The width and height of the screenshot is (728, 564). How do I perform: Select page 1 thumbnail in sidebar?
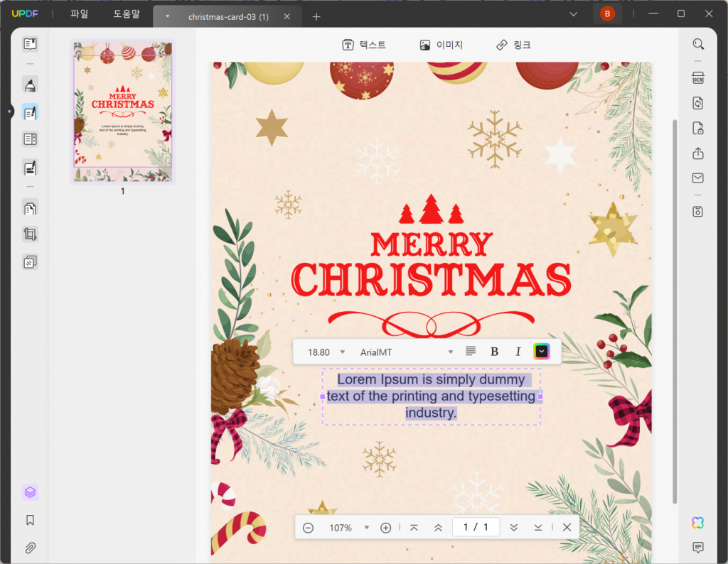(x=122, y=112)
